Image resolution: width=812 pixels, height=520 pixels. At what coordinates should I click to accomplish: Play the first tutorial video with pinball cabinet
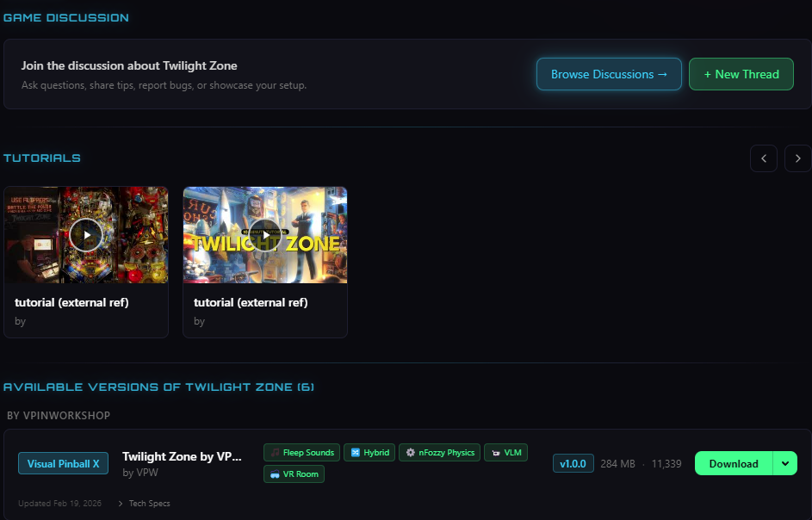point(86,235)
